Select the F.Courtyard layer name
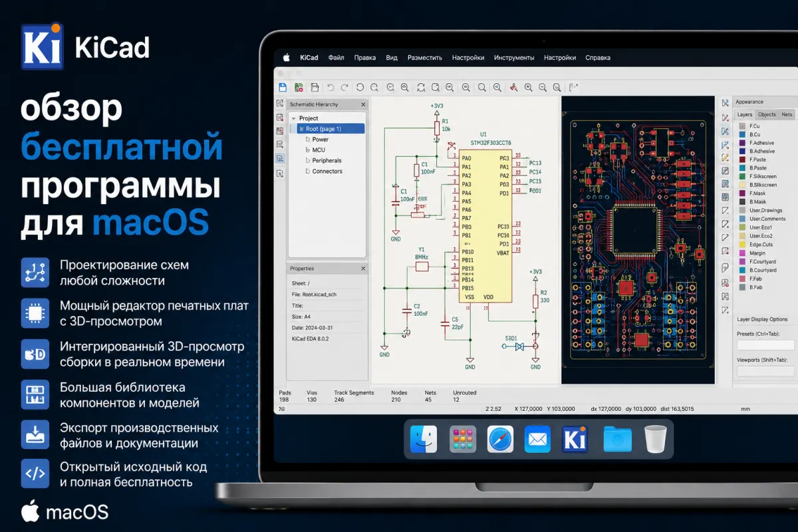The width and height of the screenshot is (798, 532). click(763, 262)
